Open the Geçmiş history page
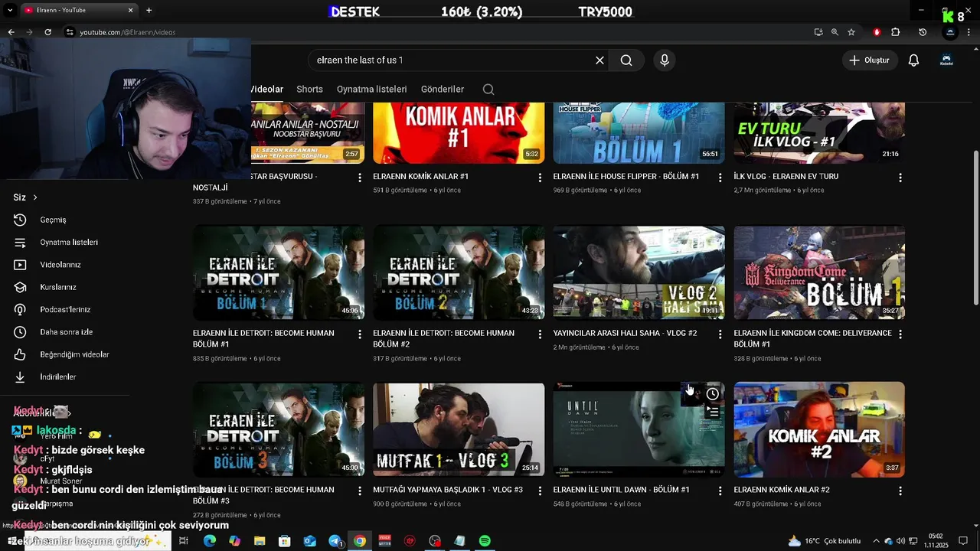The width and height of the screenshot is (980, 551). tap(52, 220)
